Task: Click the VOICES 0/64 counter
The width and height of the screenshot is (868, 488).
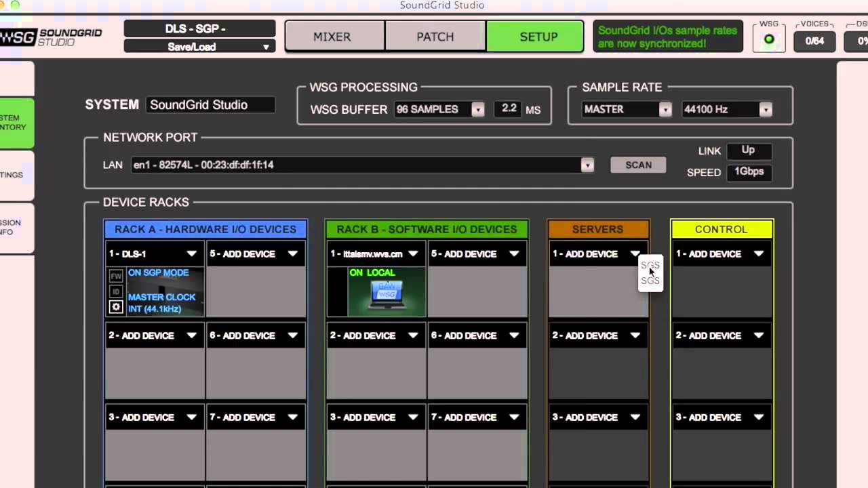Action: coord(814,41)
